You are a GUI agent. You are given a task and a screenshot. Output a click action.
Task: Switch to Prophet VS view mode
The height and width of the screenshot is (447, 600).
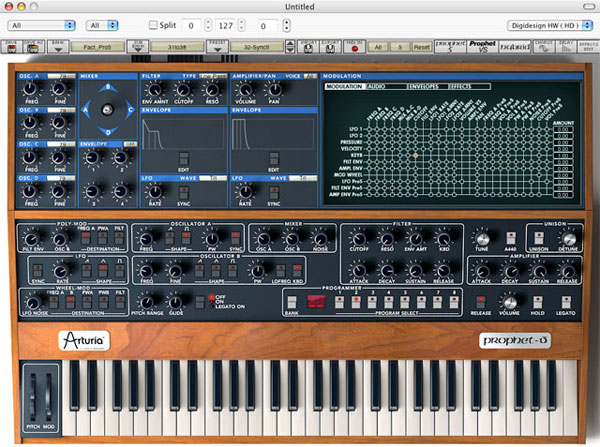click(x=483, y=47)
